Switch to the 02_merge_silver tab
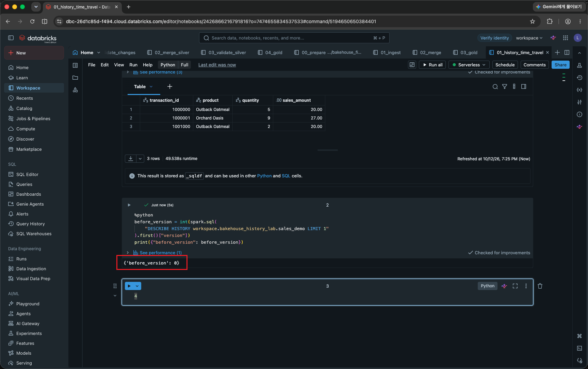588x369 pixels. [x=168, y=52]
